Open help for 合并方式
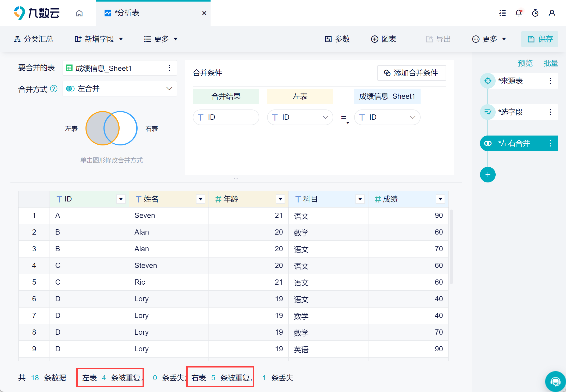The width and height of the screenshot is (566, 392). coord(54,89)
